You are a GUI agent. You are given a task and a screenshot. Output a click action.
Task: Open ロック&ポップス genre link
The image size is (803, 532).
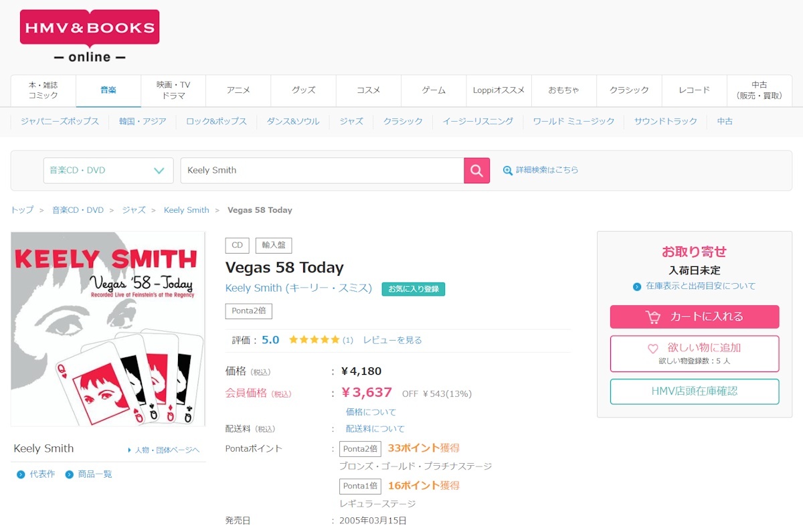coord(216,121)
